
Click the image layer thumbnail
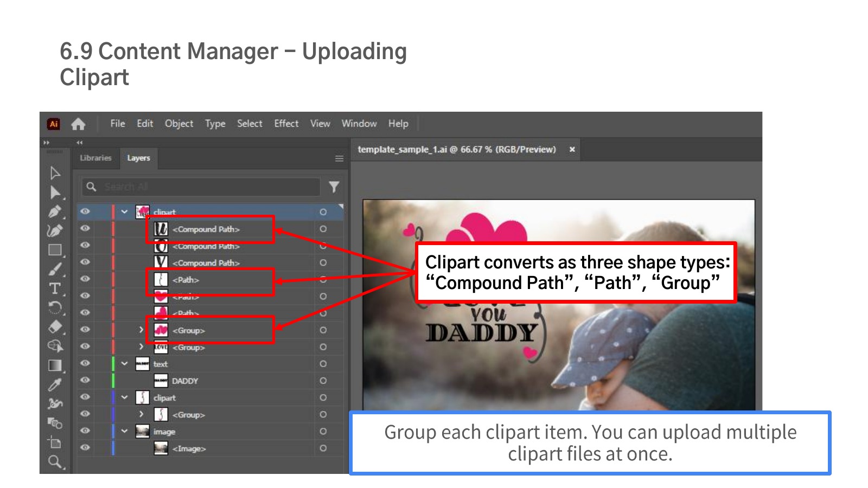pos(142,431)
